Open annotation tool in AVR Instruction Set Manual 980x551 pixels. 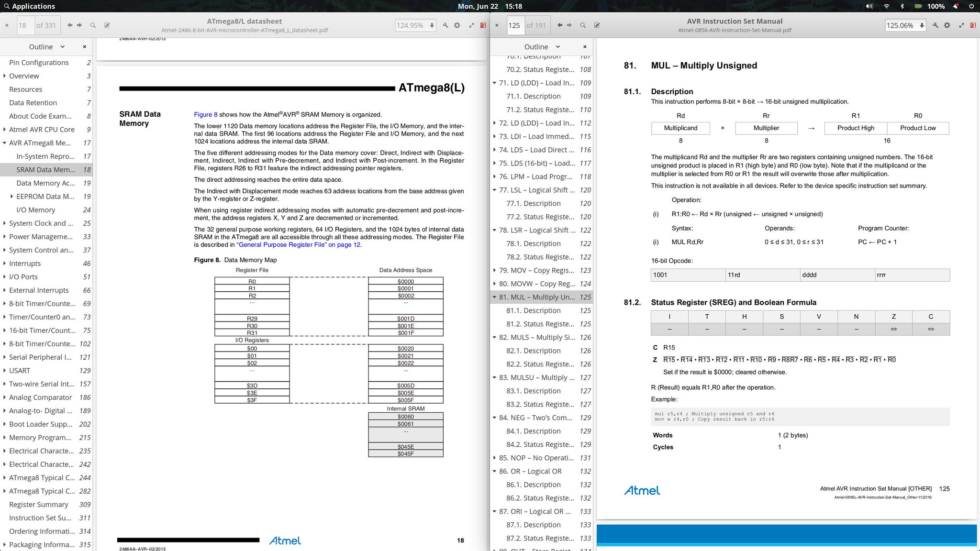click(597, 25)
